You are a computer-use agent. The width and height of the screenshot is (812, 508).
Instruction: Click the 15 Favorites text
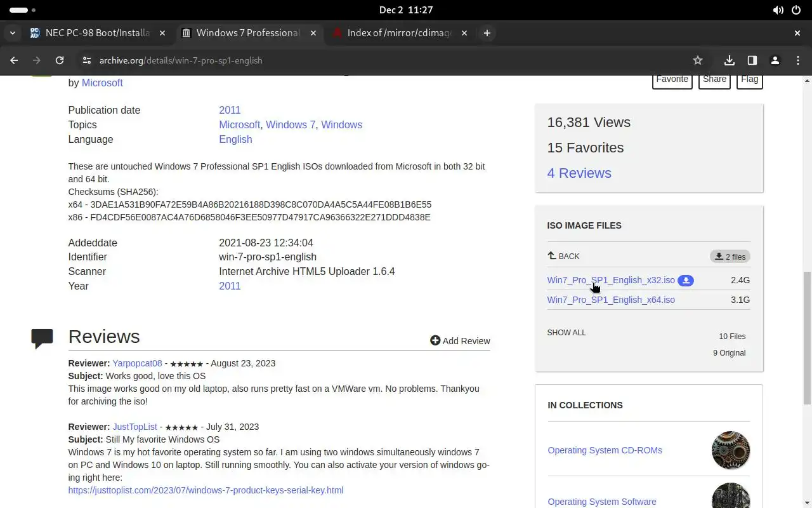click(x=586, y=148)
